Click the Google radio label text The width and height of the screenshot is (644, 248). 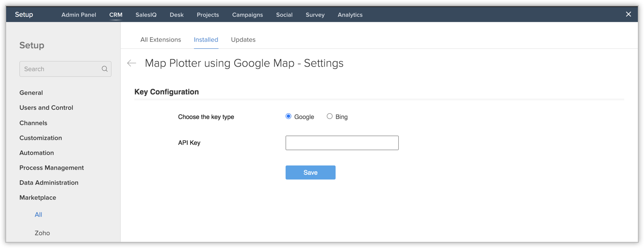[304, 117]
